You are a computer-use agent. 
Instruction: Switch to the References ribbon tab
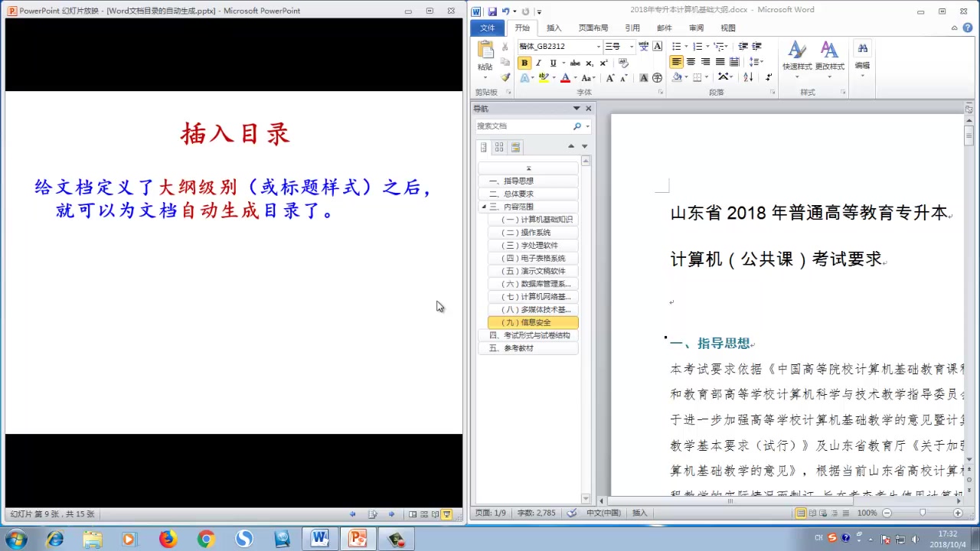pyautogui.click(x=632, y=28)
